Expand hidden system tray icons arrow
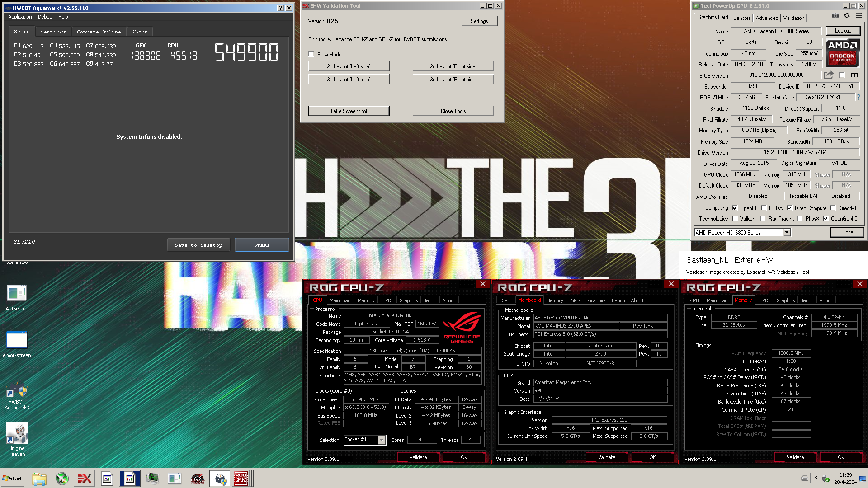Viewport: 868px width, 488px height. click(x=816, y=478)
